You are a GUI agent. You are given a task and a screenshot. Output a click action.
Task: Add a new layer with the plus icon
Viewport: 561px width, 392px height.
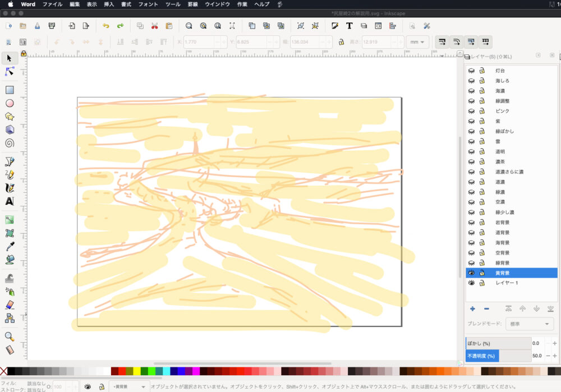point(472,309)
